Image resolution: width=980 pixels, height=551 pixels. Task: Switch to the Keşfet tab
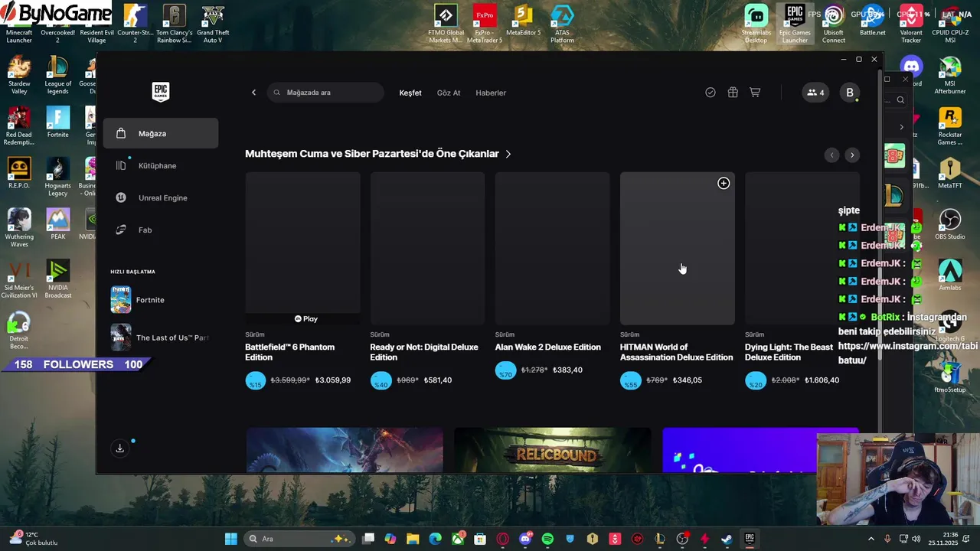(x=410, y=93)
